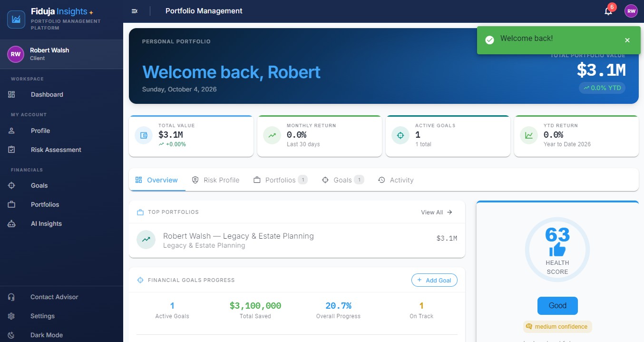
Task: Open Risk Assessment from the sidebar
Action: point(61,150)
